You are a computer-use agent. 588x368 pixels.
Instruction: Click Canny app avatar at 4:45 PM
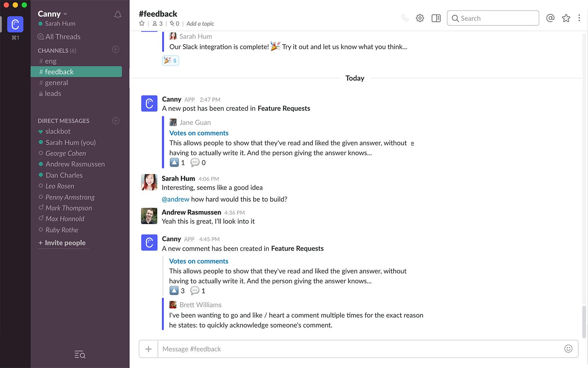tap(149, 243)
